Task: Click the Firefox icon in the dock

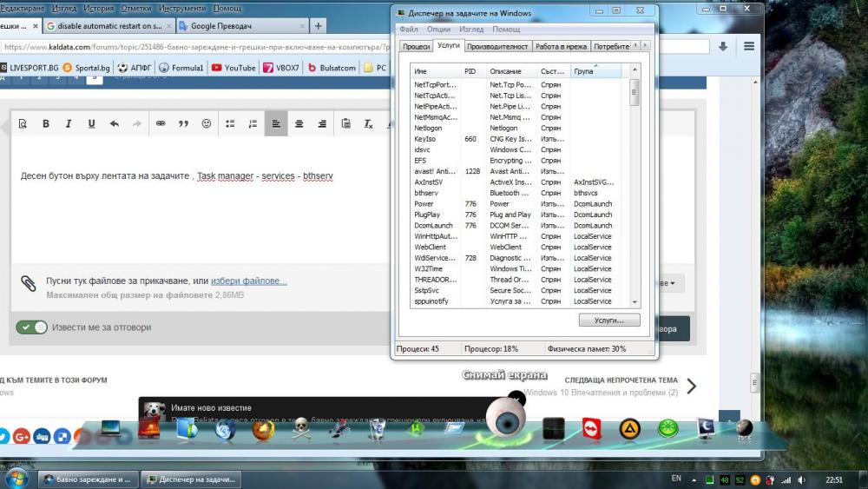Action: coord(263,429)
